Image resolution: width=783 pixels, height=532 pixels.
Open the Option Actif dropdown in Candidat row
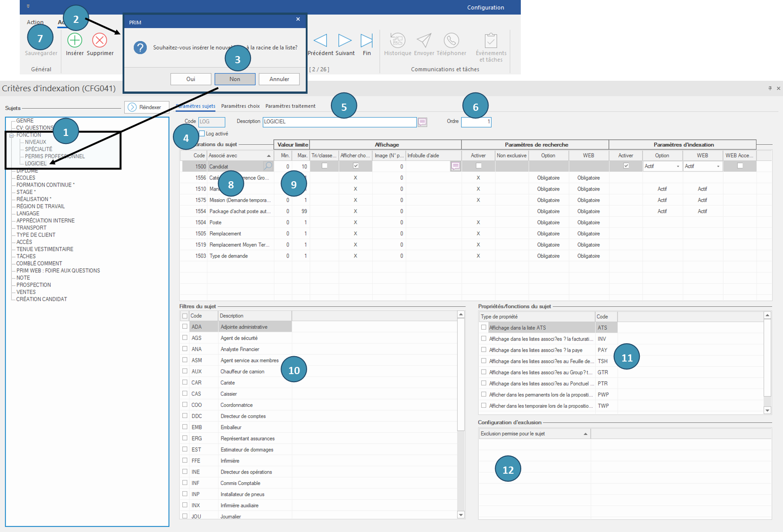(678, 166)
